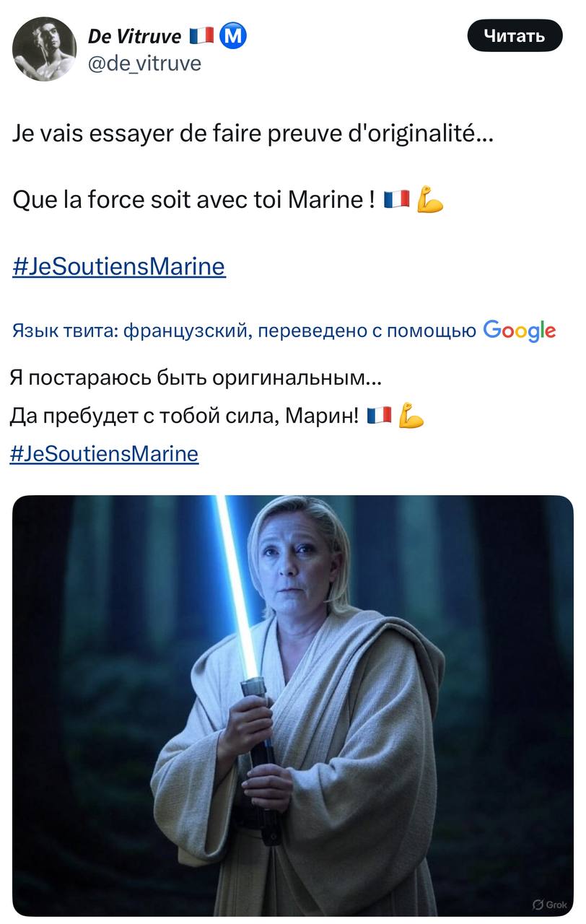Click the flexed bicep emoji in the Russian translation

point(411,415)
